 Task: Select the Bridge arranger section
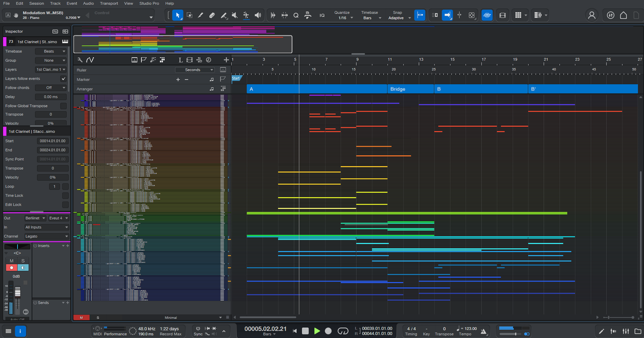[411, 89]
